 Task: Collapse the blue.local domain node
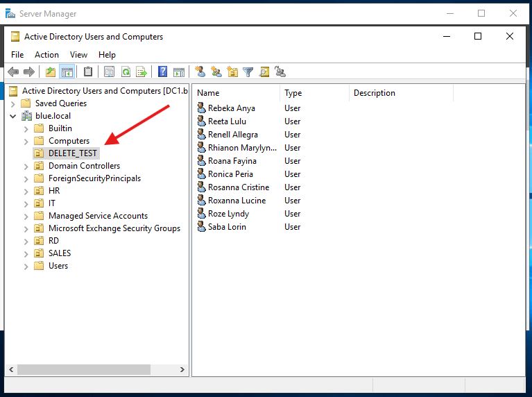coord(13,116)
